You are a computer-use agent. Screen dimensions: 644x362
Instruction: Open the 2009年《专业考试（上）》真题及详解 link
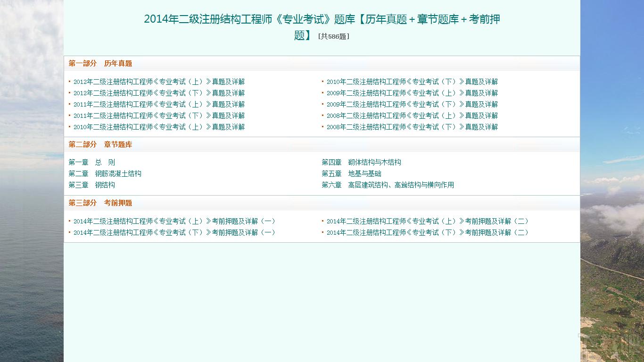tap(413, 92)
